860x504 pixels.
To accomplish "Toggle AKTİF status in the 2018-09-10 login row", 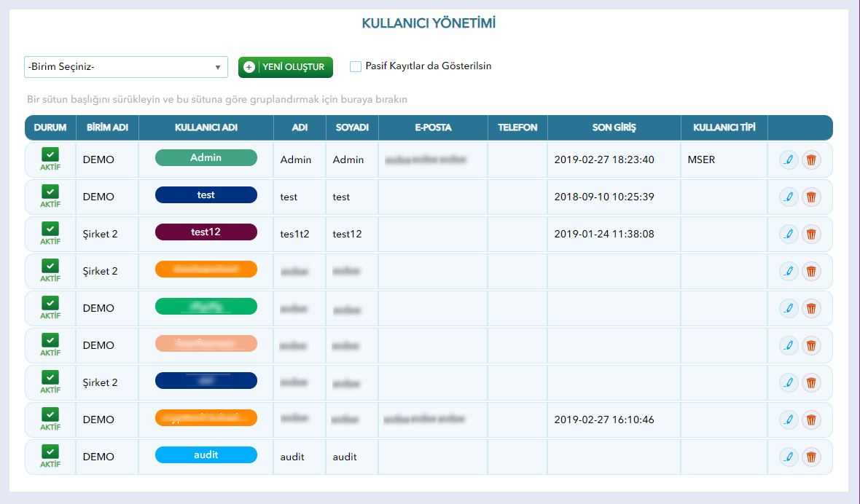I will click(50, 192).
